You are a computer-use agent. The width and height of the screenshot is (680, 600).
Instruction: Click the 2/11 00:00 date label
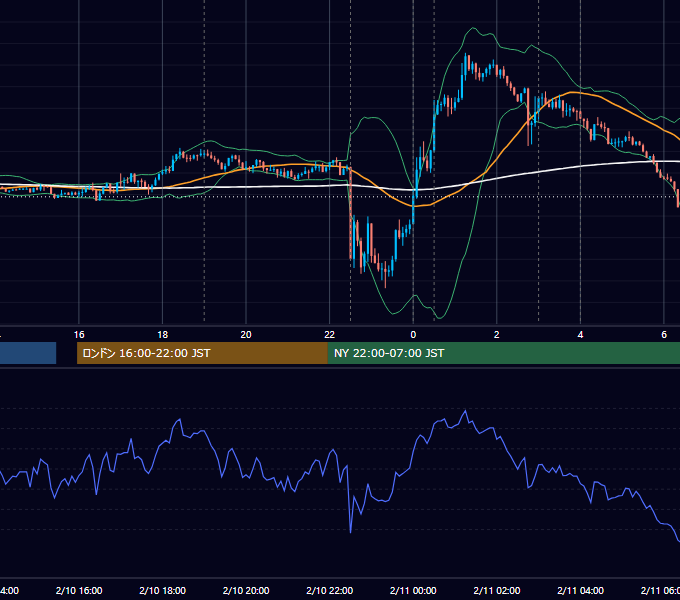pos(413,590)
